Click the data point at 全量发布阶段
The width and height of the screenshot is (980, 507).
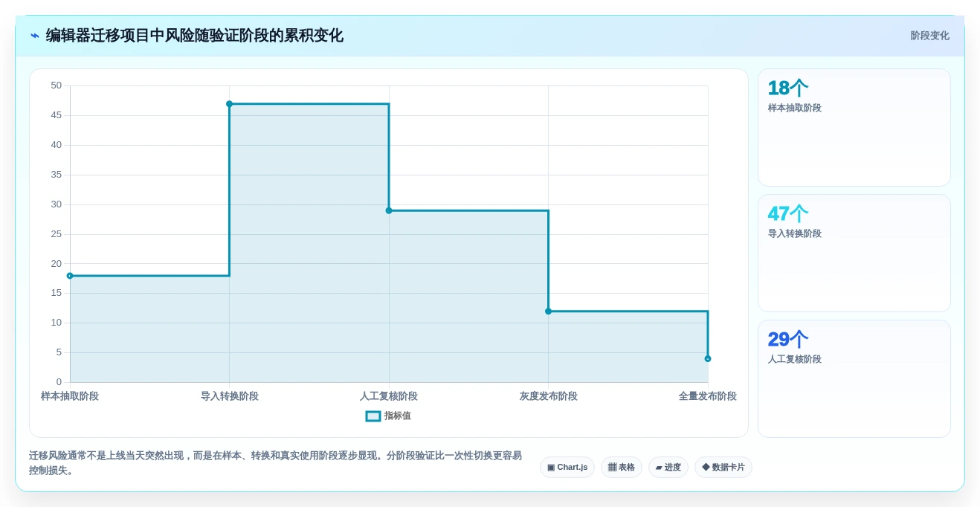pyautogui.click(x=708, y=358)
